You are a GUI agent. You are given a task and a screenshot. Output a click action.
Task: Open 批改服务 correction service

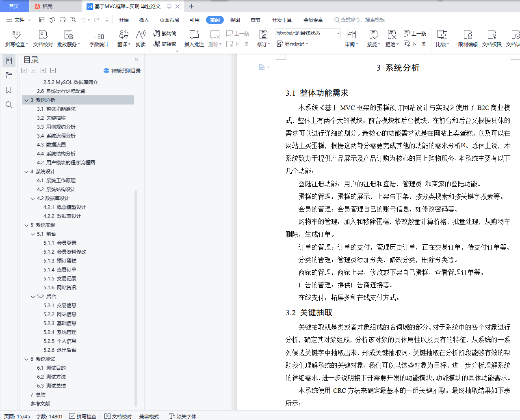[69, 38]
